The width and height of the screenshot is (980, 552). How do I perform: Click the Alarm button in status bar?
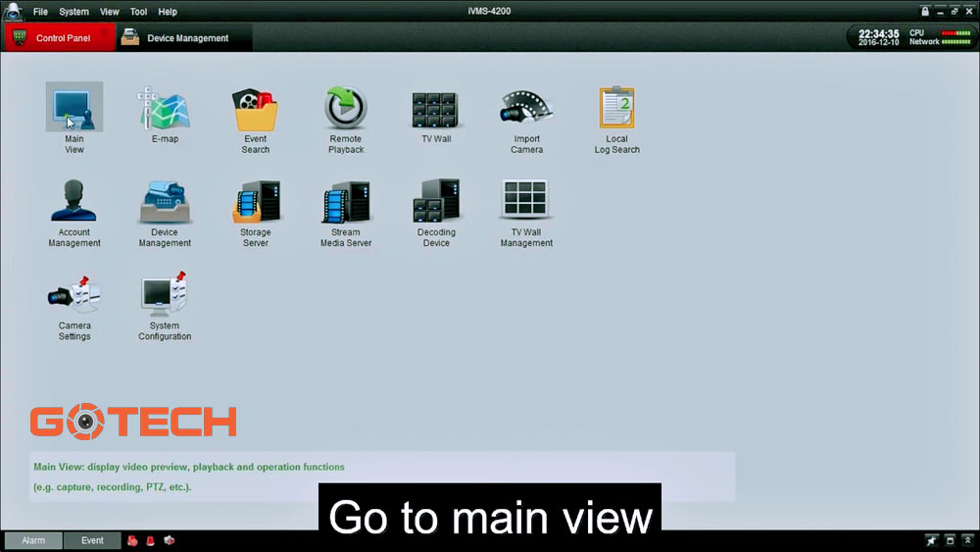click(33, 540)
